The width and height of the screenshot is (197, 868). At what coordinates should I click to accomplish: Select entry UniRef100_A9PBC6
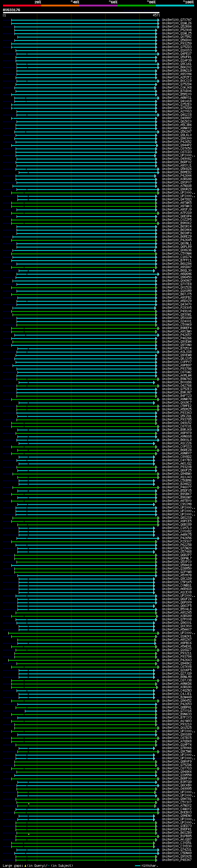[177, 643]
